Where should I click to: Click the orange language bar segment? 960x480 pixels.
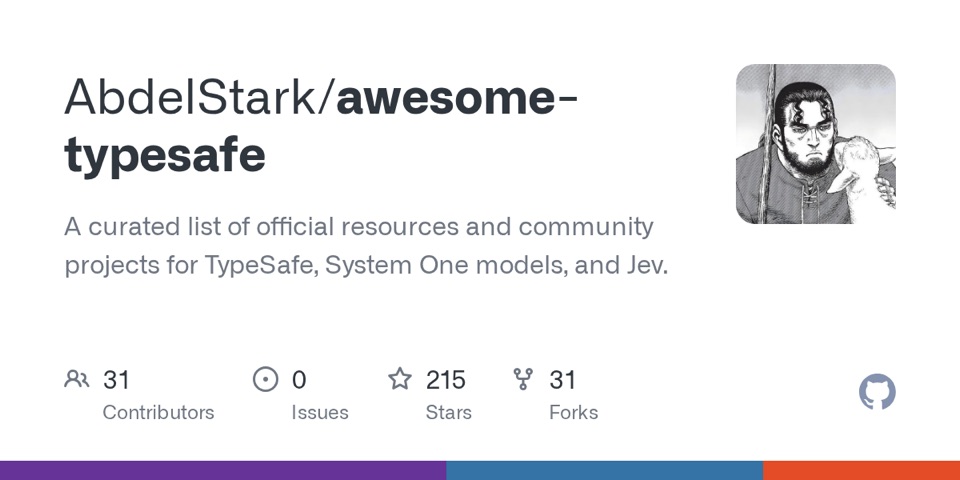[861, 470]
